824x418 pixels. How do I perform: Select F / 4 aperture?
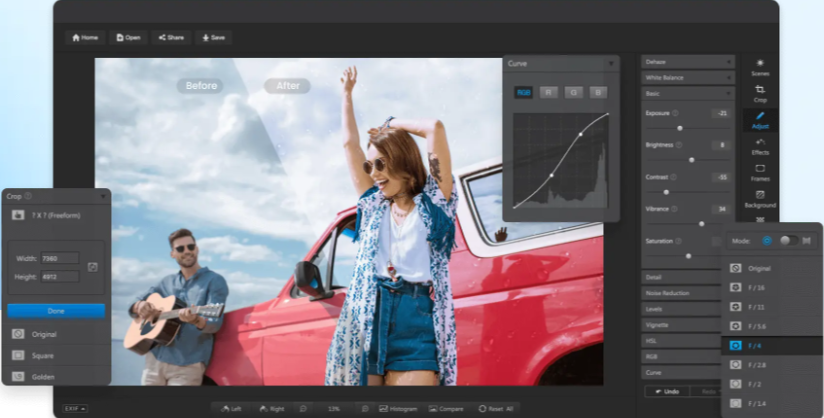click(x=771, y=345)
